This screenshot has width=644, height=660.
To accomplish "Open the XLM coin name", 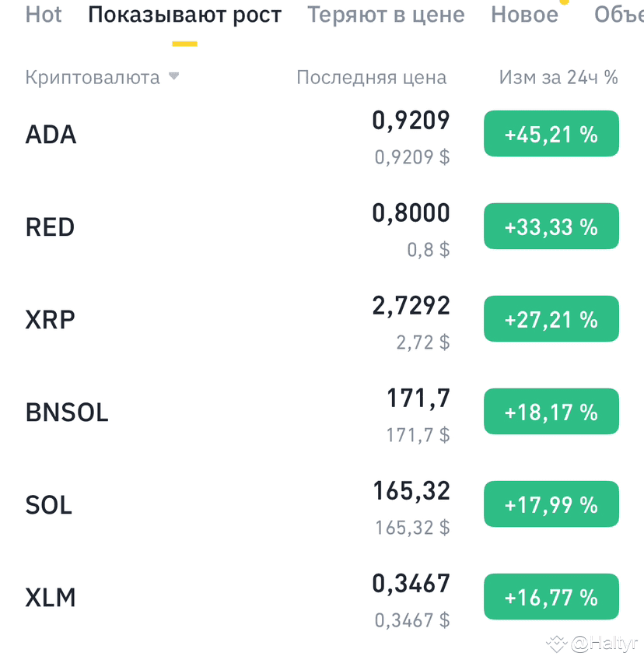I will click(51, 598).
